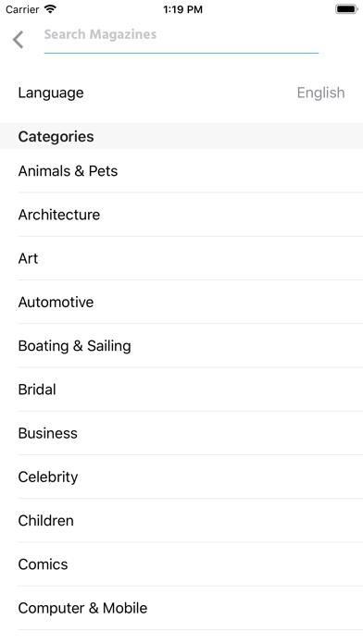Open the Celebrity category
The width and height of the screenshot is (363, 644).
(x=181, y=477)
